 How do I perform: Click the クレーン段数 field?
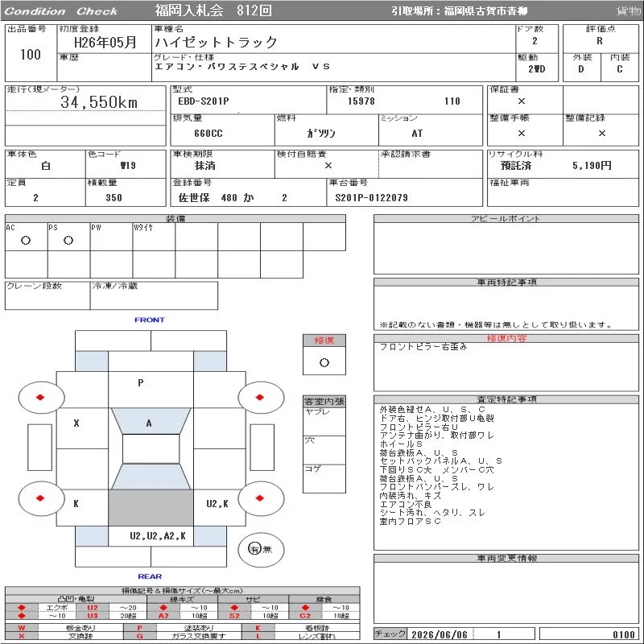pyautogui.click(x=47, y=295)
